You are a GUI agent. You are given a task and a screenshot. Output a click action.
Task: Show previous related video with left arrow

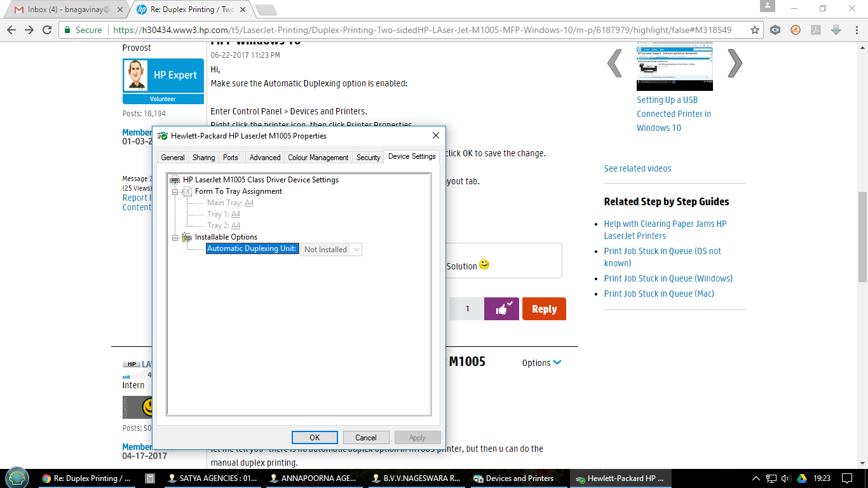pyautogui.click(x=614, y=64)
